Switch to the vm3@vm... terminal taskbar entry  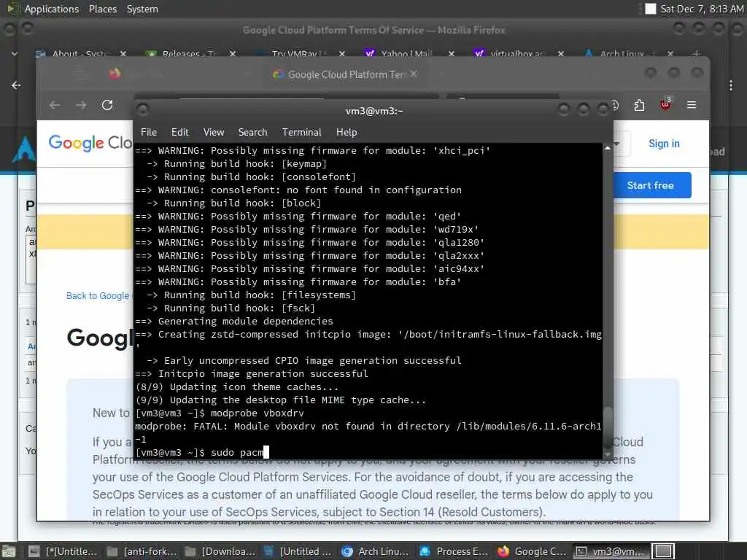611,551
